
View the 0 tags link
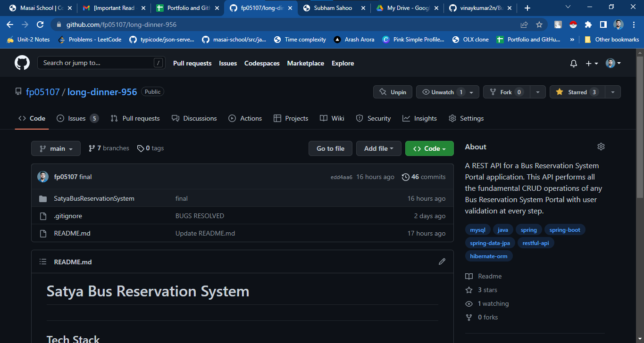click(151, 148)
